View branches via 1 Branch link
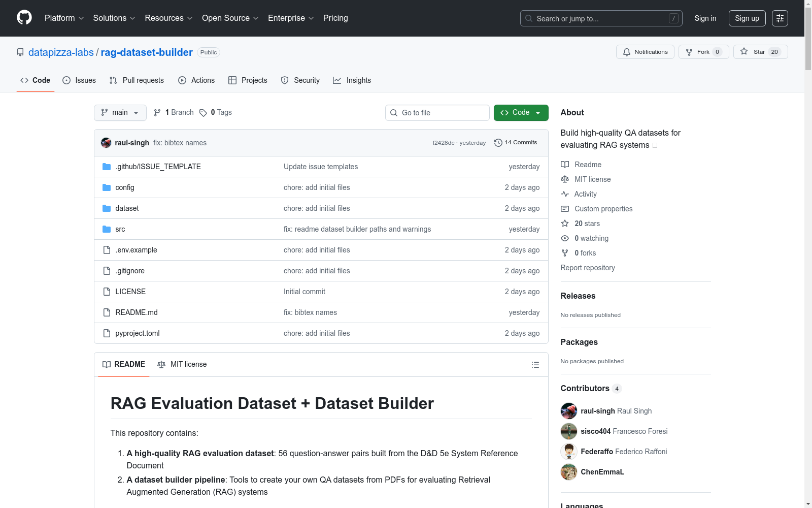This screenshot has width=812, height=508. (x=174, y=112)
